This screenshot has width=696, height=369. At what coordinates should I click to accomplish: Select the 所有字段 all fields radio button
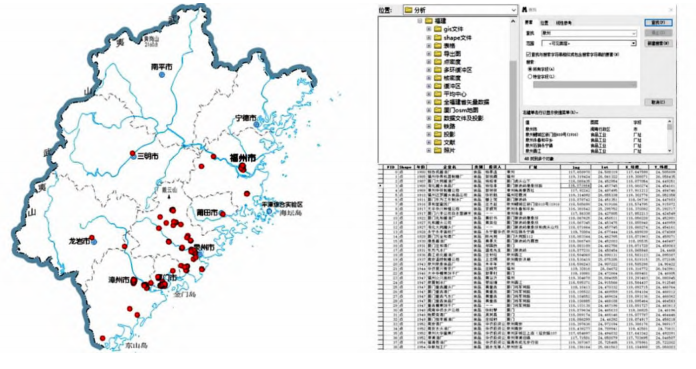(x=530, y=69)
